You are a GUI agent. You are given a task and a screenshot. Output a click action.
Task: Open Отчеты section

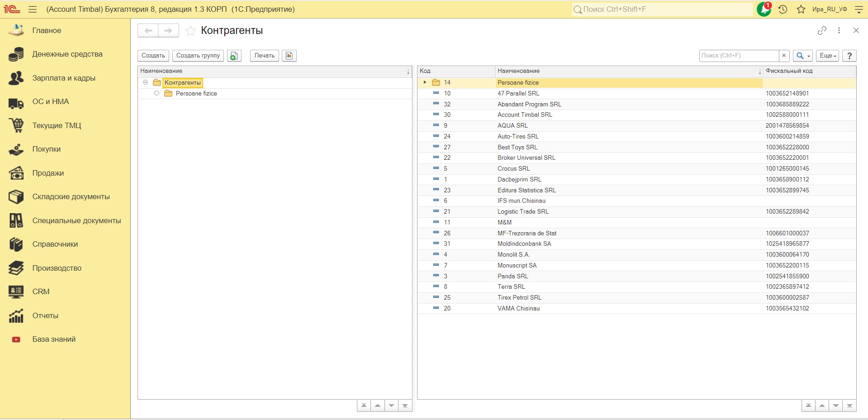click(45, 315)
